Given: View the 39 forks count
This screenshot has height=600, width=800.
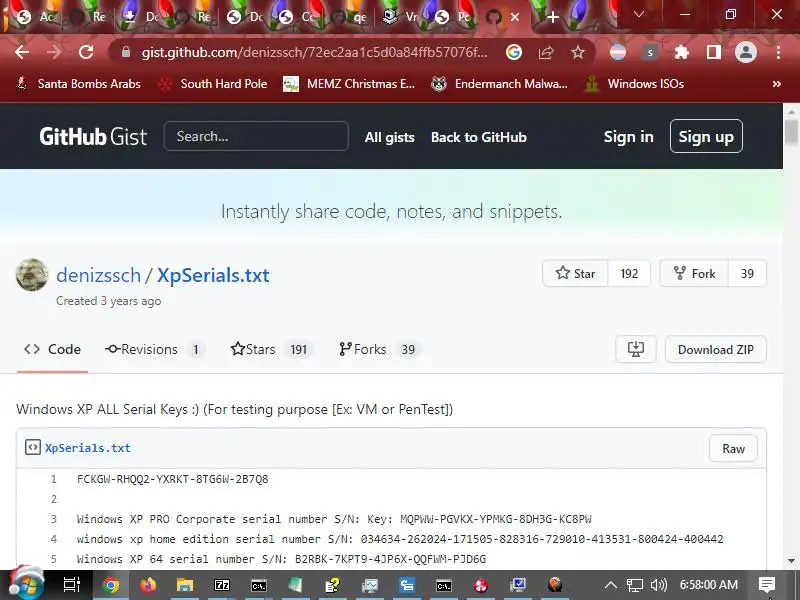Looking at the screenshot, I should [747, 273].
